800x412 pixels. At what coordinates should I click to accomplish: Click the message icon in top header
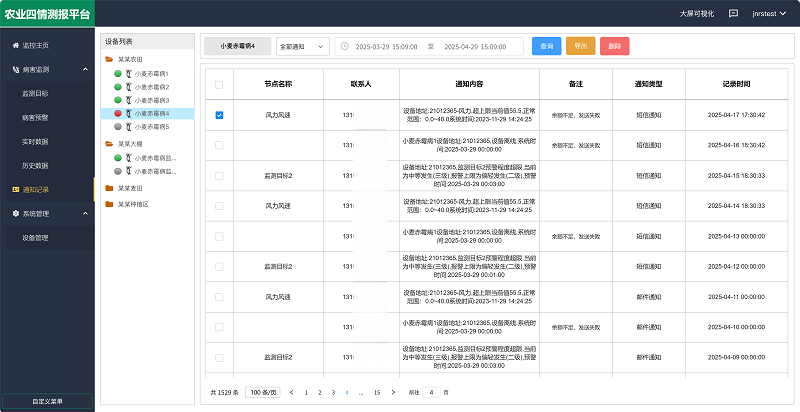tap(733, 14)
